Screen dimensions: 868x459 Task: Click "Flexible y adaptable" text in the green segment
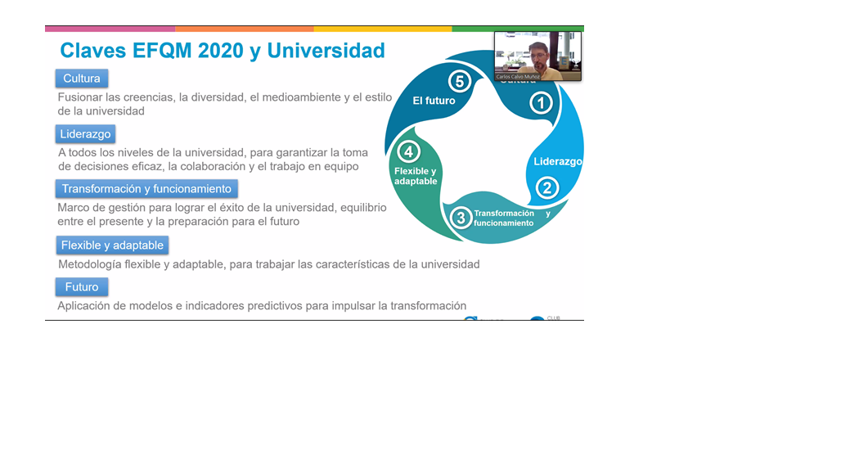tap(415, 176)
